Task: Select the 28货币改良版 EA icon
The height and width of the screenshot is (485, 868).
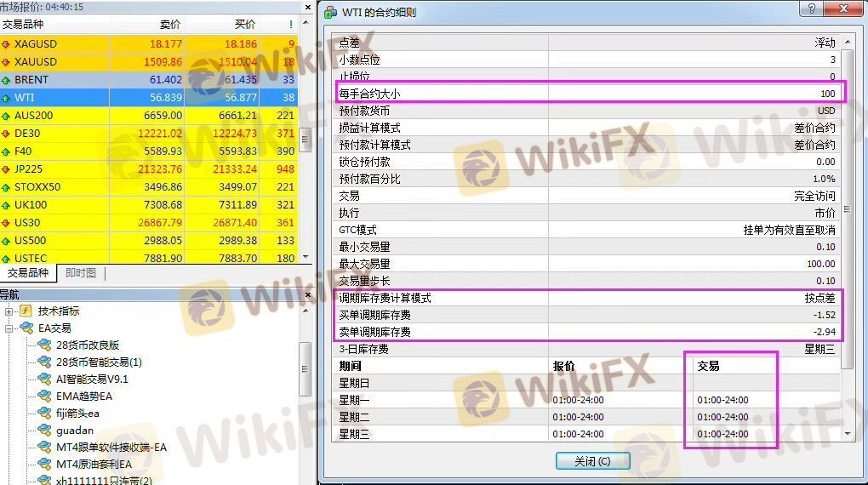Action: (x=44, y=345)
